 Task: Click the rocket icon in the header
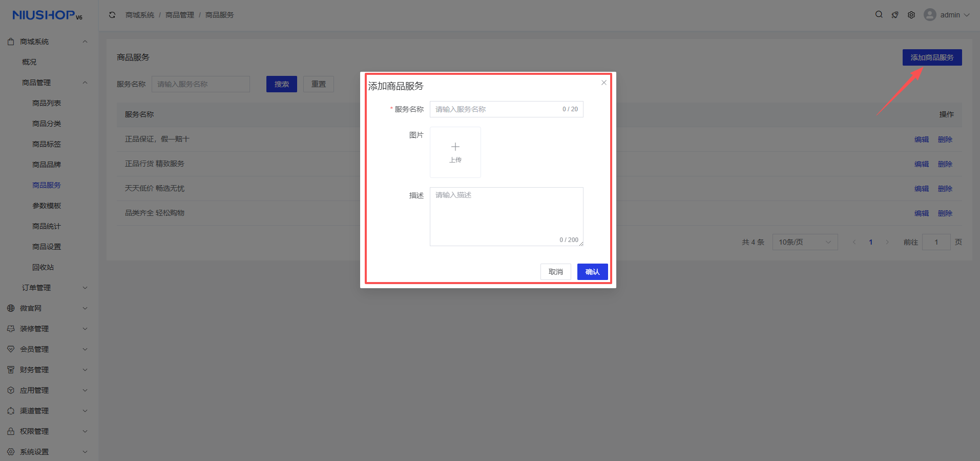pos(895,15)
